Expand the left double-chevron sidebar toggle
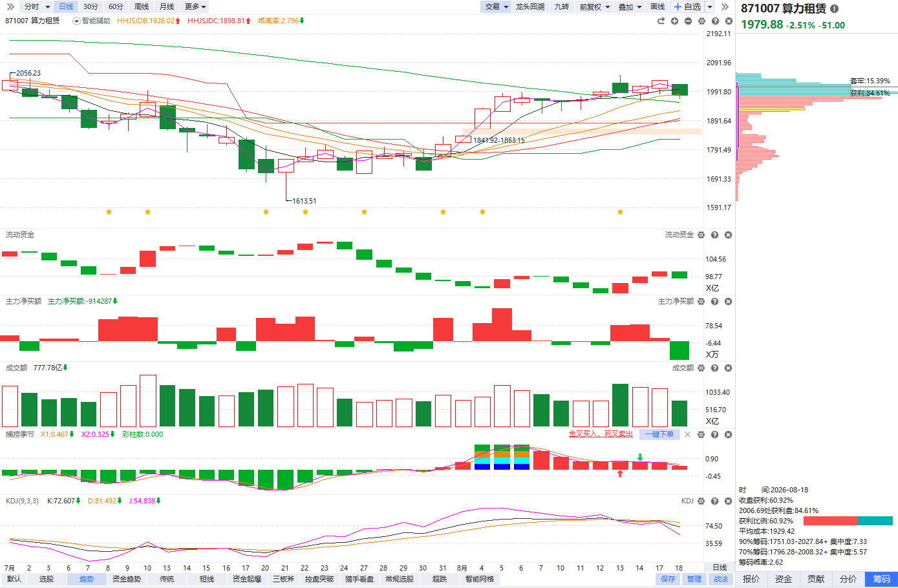This screenshot has width=898, height=588. click(x=10, y=6)
